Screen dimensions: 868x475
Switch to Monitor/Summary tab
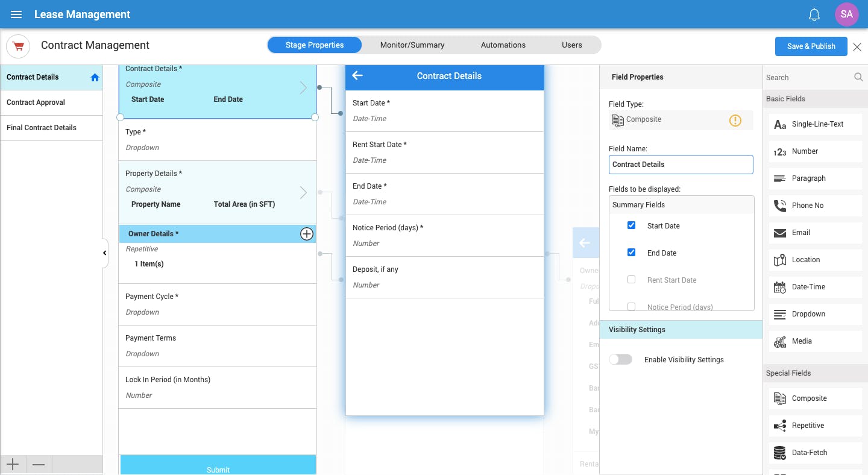(412, 45)
